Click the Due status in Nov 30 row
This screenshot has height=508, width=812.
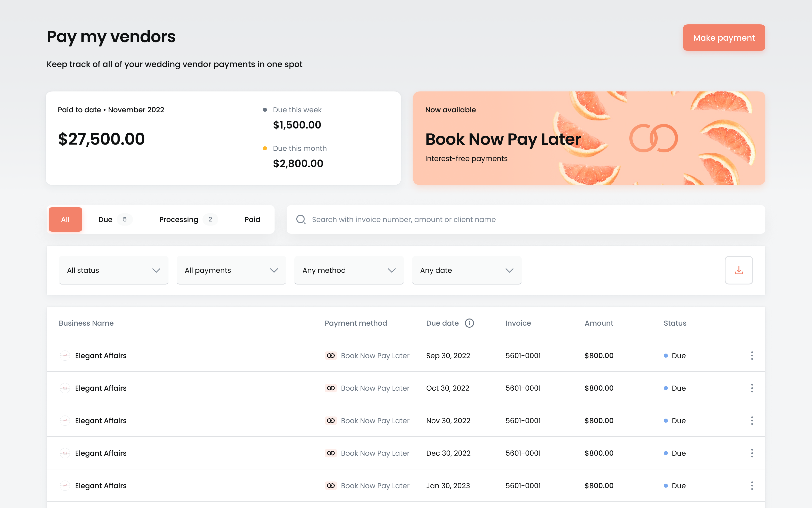675,421
